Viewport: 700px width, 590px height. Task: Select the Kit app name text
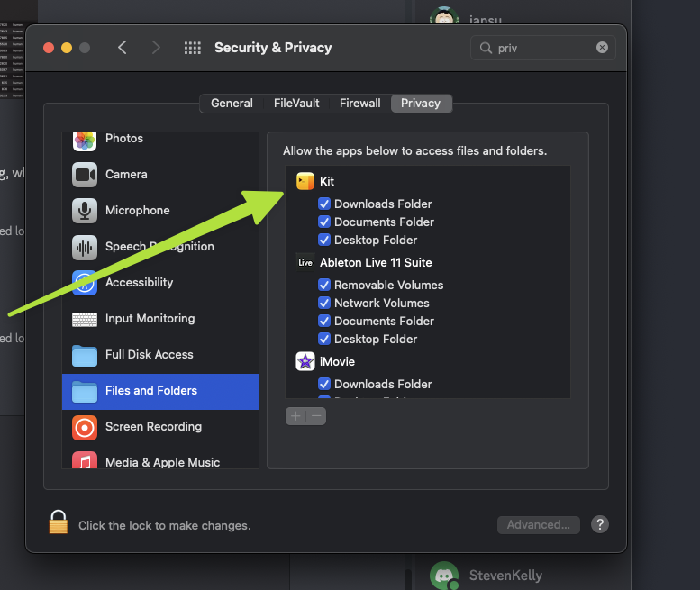327,182
